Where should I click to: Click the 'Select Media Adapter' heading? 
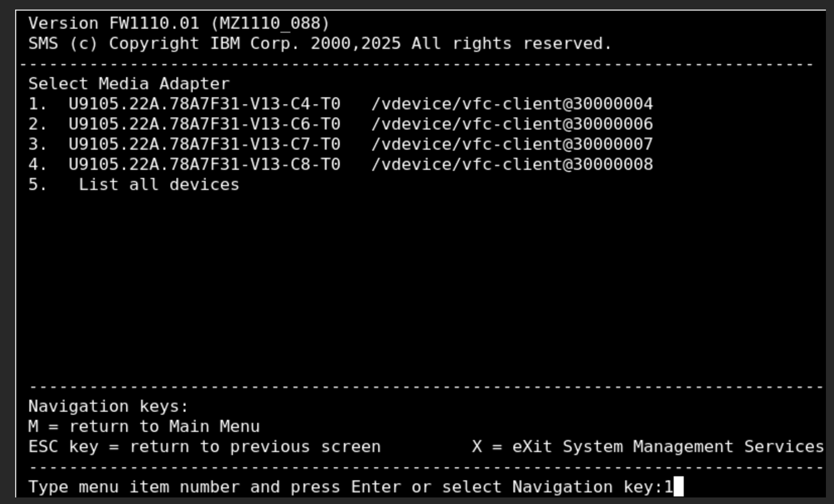tap(129, 84)
